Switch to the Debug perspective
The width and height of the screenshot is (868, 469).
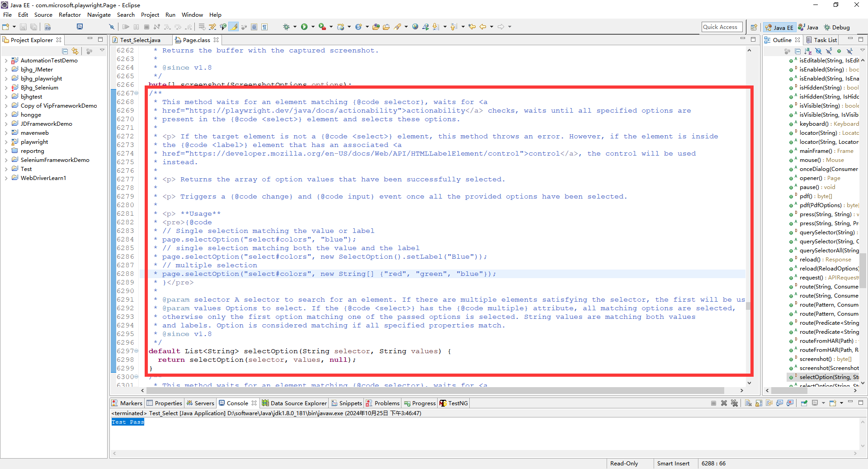pyautogui.click(x=837, y=28)
